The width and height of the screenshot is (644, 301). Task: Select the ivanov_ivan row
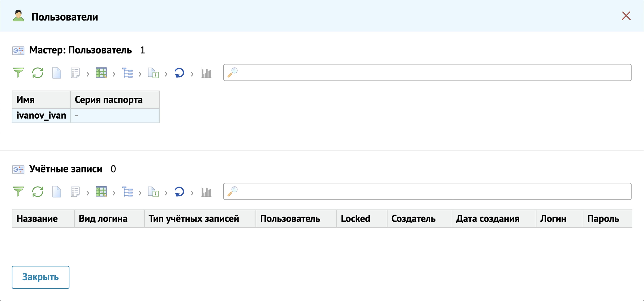(41, 115)
